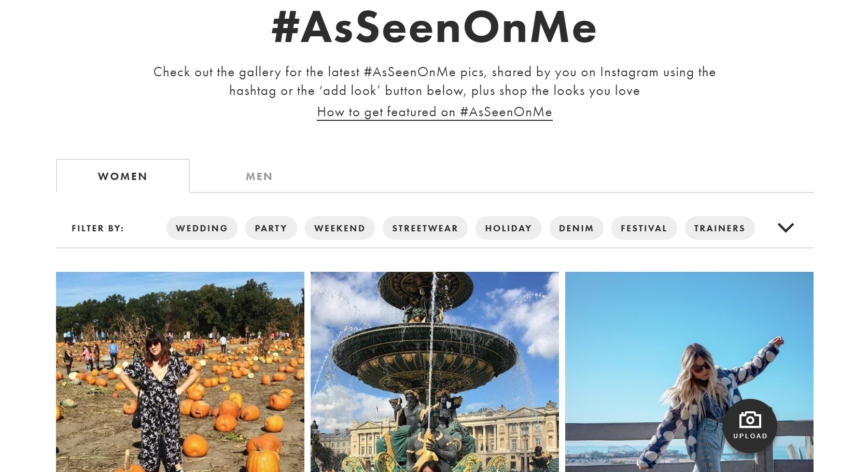Apply the Festival filter
This screenshot has width=868, height=472.
[644, 228]
